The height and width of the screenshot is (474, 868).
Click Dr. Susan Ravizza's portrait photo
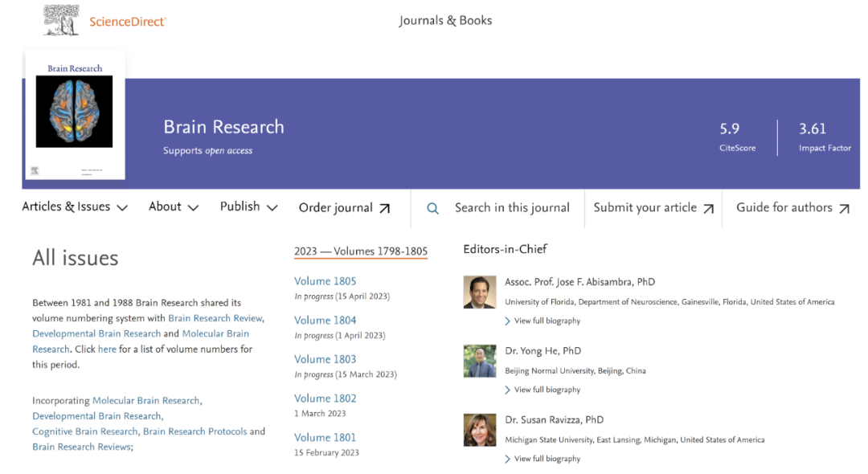point(479,430)
